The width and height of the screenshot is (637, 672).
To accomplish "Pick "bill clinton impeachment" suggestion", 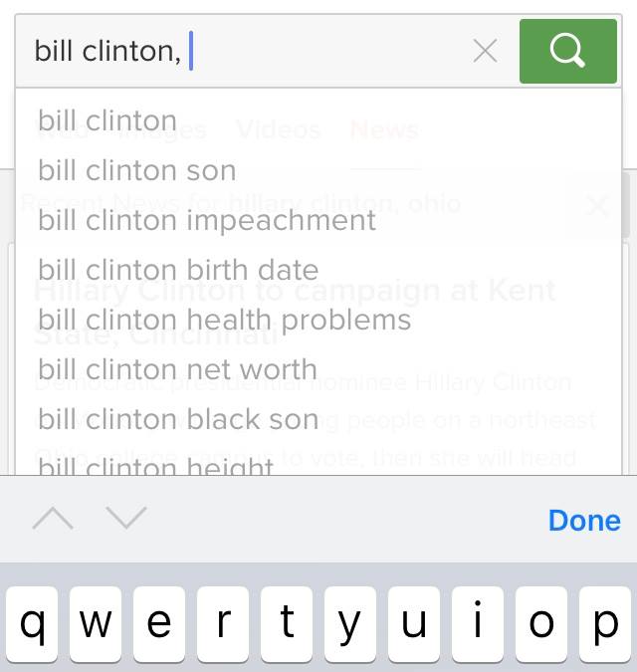I will pyautogui.click(x=207, y=220).
